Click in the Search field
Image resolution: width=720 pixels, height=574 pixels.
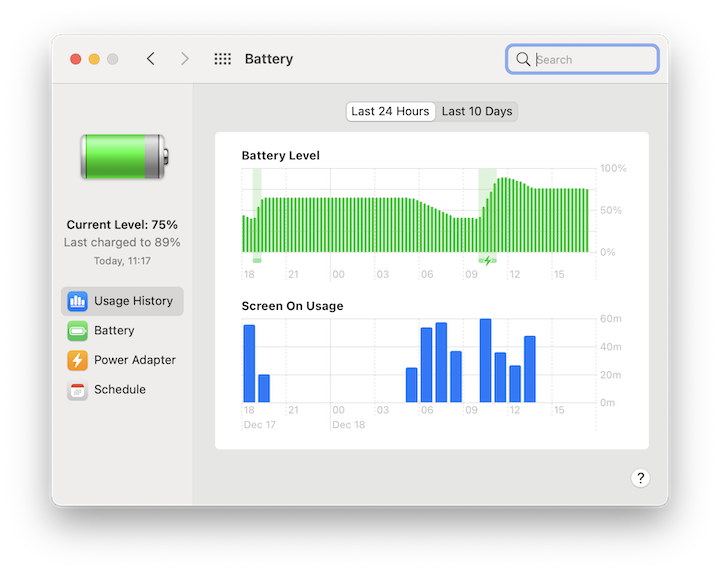coord(582,59)
